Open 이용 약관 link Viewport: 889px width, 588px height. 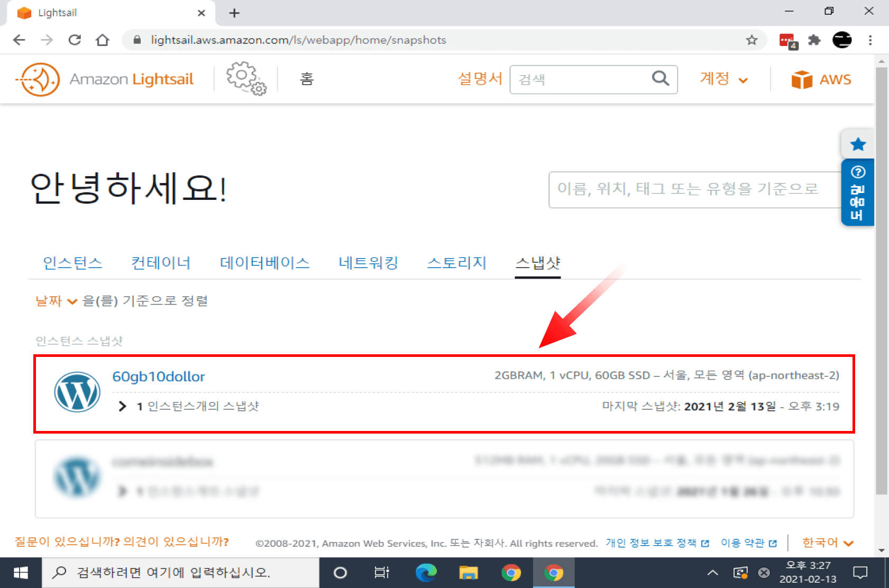[x=748, y=543]
